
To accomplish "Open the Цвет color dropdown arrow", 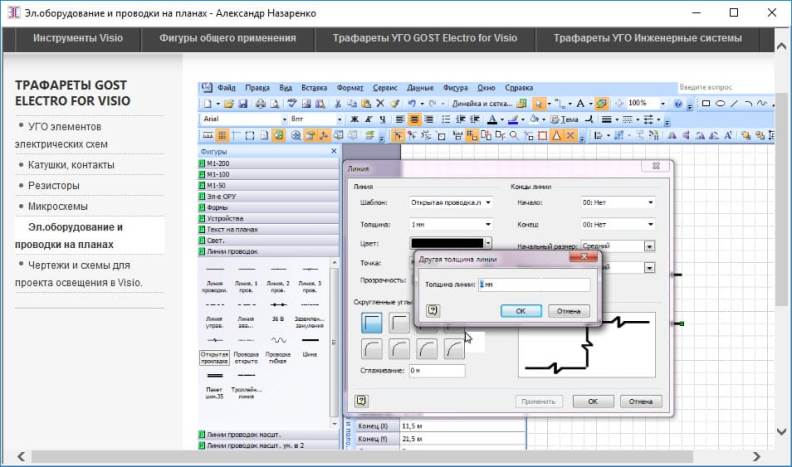I will 488,243.
